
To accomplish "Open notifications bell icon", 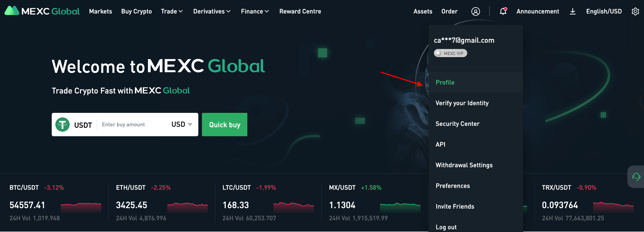I will 503,11.
